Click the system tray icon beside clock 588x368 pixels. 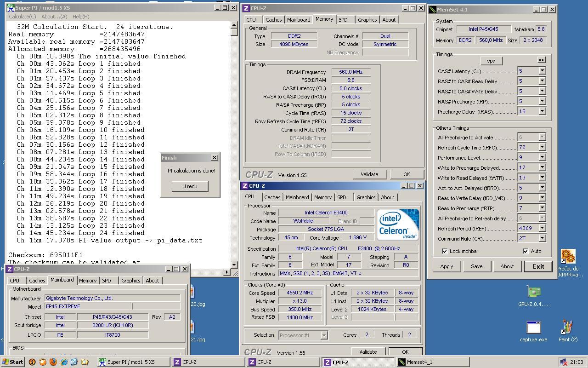pyautogui.click(x=564, y=362)
